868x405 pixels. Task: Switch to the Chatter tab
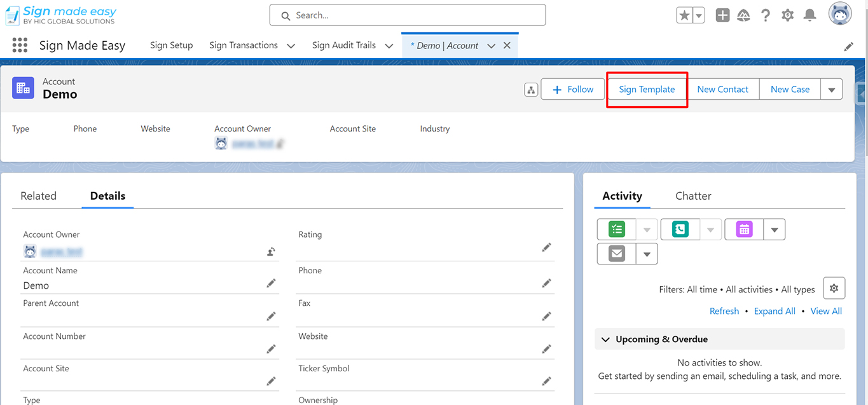point(693,196)
